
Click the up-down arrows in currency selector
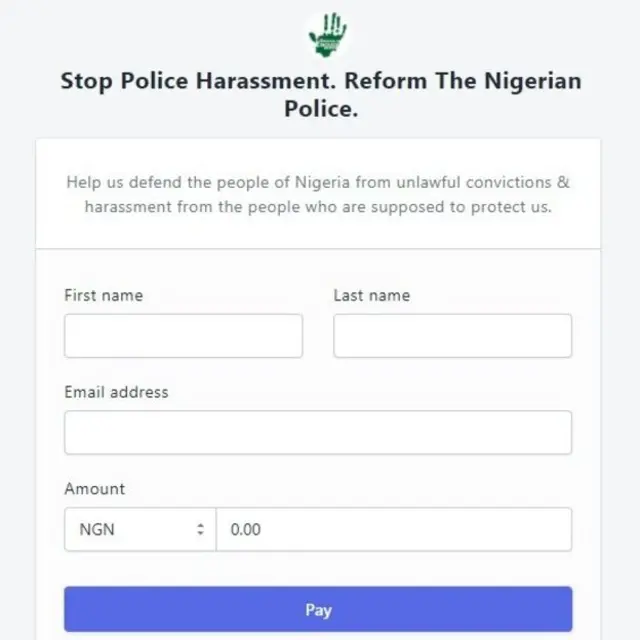pos(200,529)
